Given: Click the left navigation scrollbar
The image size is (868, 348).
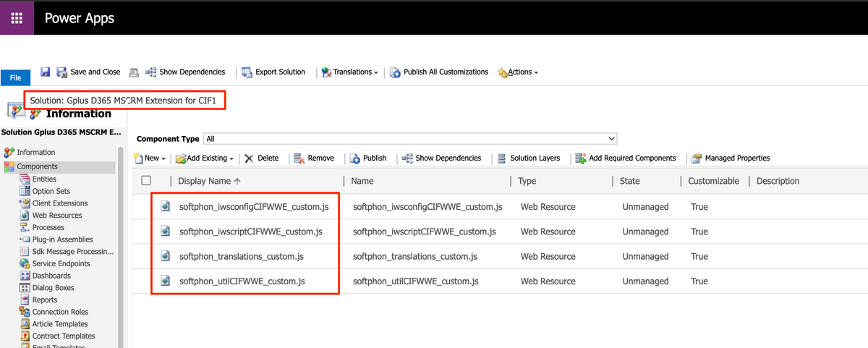Looking at the screenshot, I should [x=121, y=246].
